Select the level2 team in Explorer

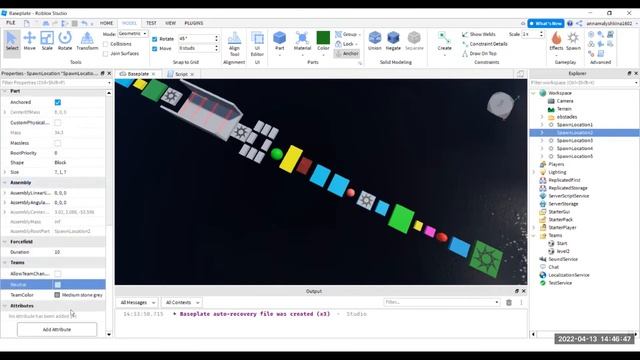(x=563, y=251)
